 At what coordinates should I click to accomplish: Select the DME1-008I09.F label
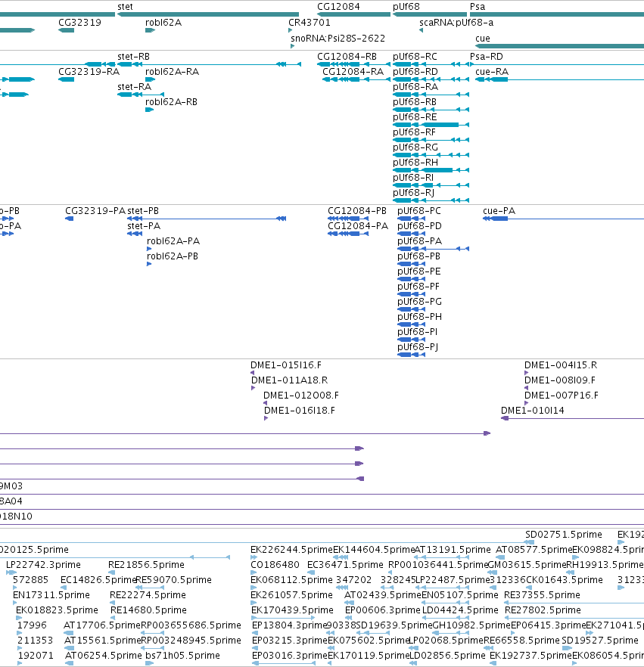(560, 380)
